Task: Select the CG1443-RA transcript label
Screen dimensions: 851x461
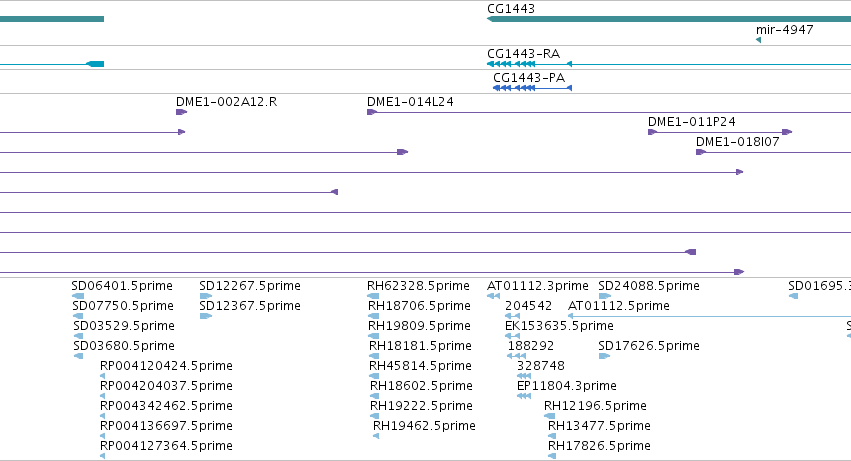Action: (x=523, y=54)
